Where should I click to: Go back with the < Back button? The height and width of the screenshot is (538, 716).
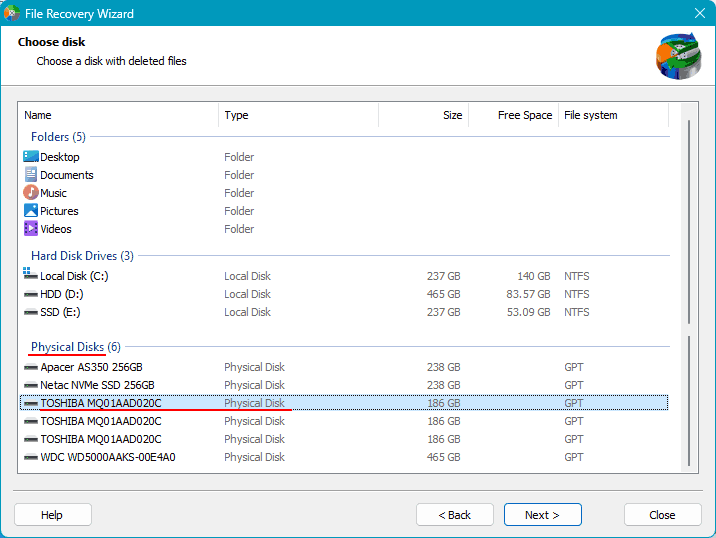point(455,515)
